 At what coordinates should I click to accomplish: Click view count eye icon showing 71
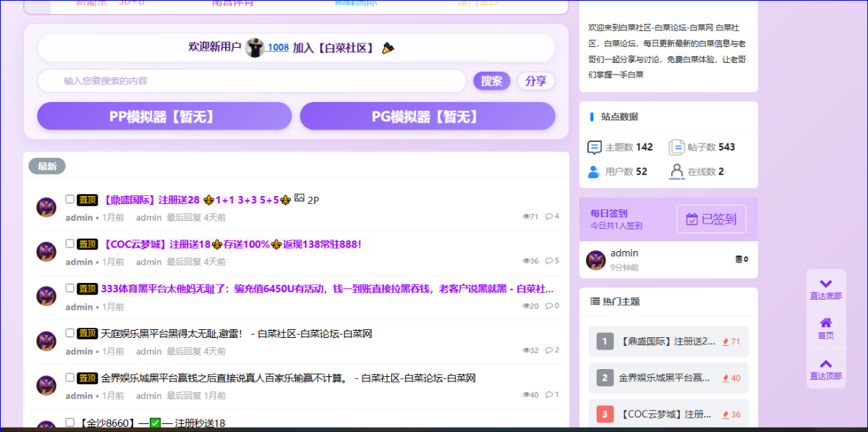(526, 216)
